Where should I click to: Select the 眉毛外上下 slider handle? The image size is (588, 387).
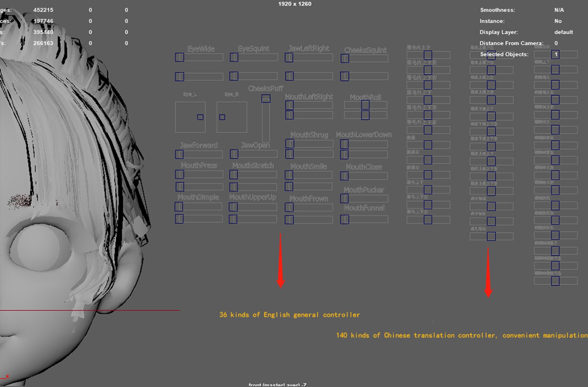(428, 100)
